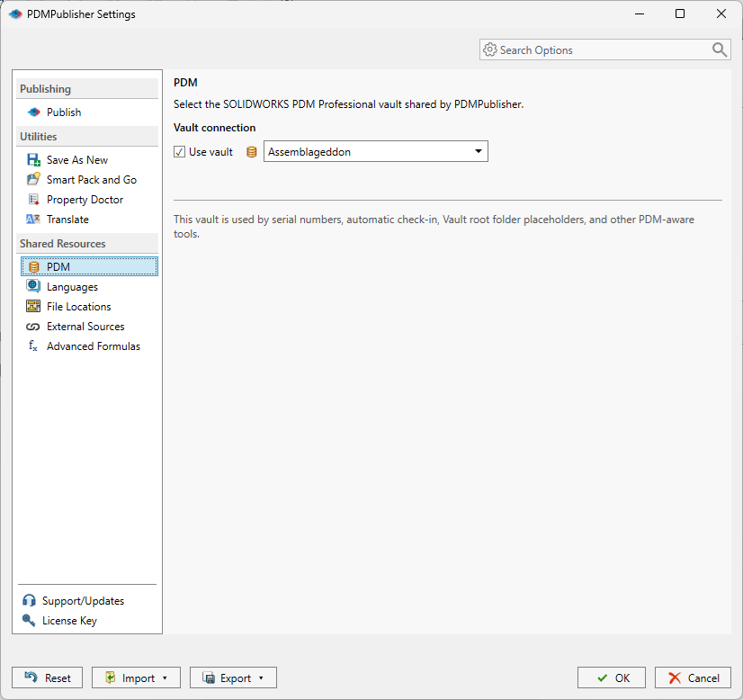The image size is (743, 700).
Task: Click the Smart Pack and Go icon
Action: coord(33,180)
